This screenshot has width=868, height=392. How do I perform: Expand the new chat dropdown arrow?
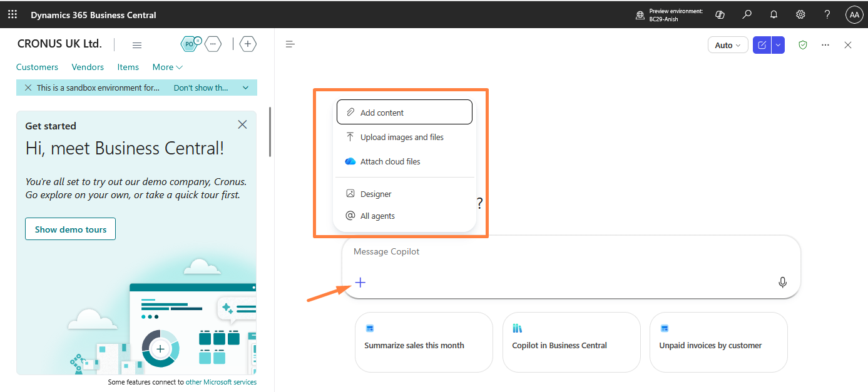point(778,45)
